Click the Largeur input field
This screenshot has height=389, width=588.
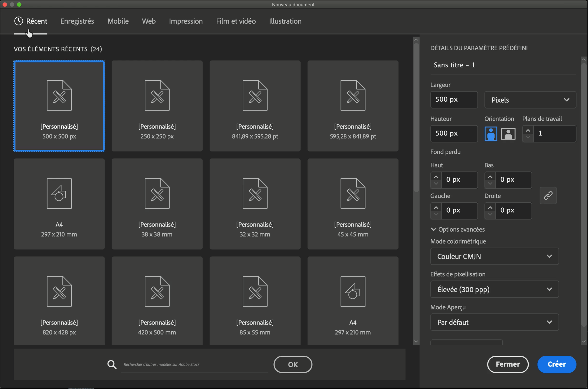pos(454,100)
